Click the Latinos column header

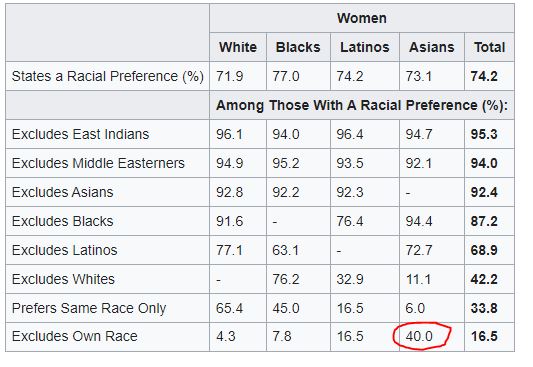(x=365, y=47)
